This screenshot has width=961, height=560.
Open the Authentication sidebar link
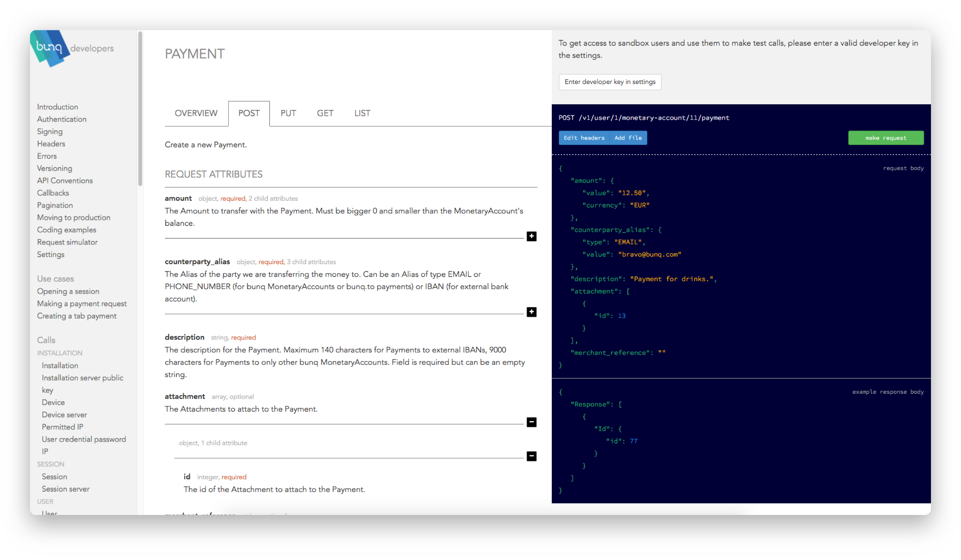(x=62, y=119)
